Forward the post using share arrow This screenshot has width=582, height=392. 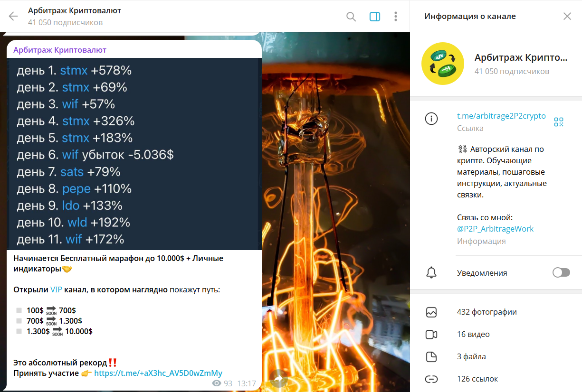pos(279,379)
